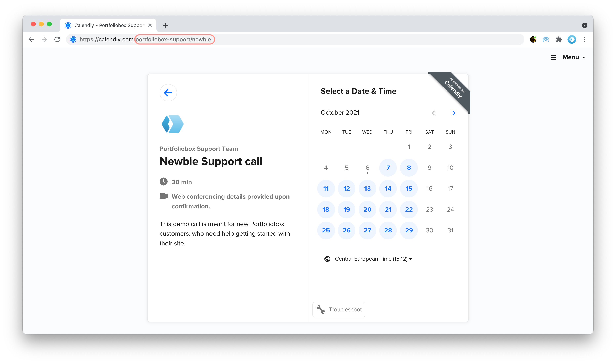Select October 15 on the calendar

pyautogui.click(x=409, y=188)
